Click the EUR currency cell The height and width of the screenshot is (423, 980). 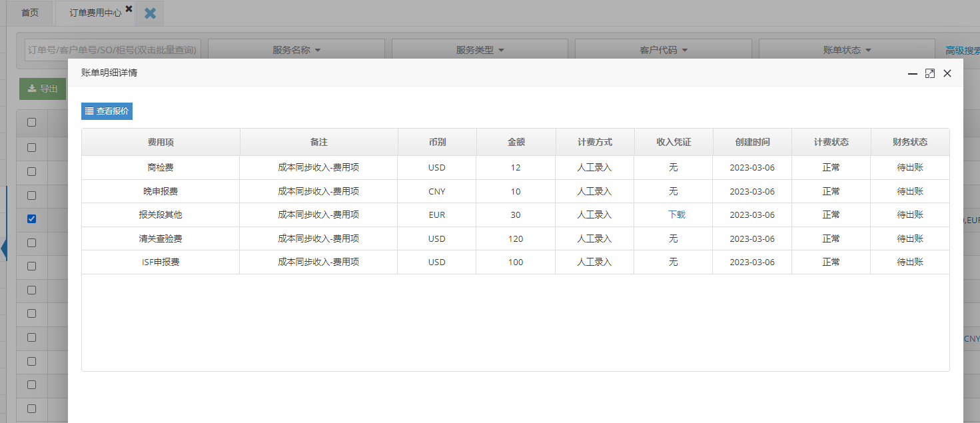(x=437, y=214)
